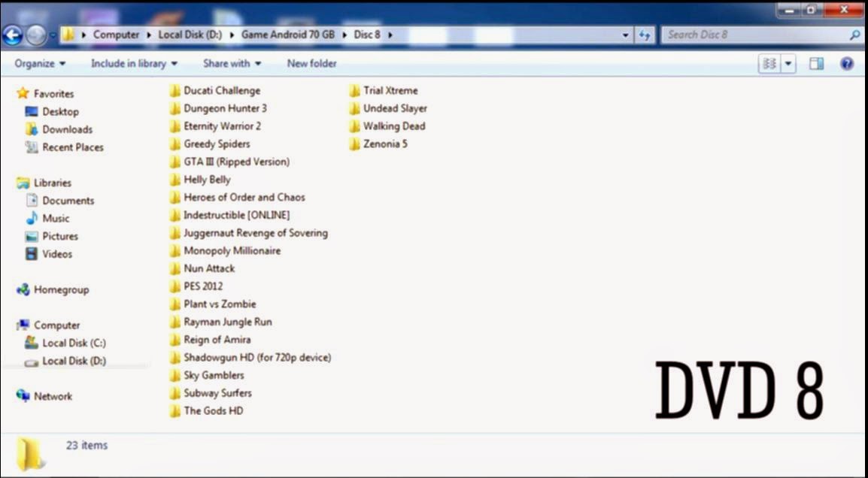Open recent pages arrow next to Forward

point(53,35)
